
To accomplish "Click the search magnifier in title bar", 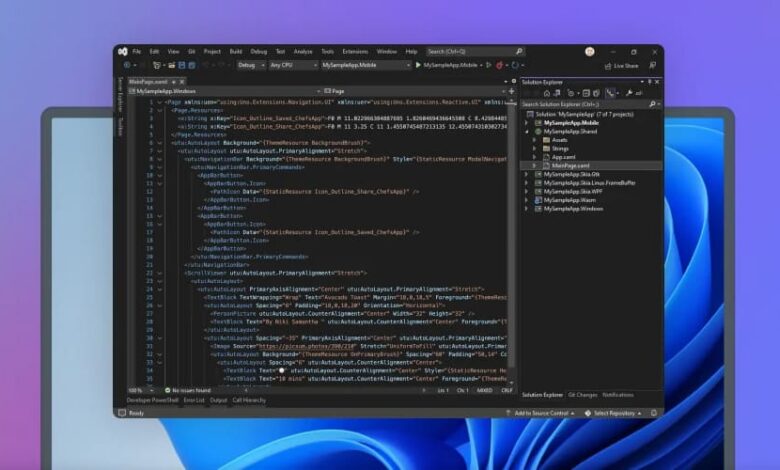I will [x=519, y=51].
